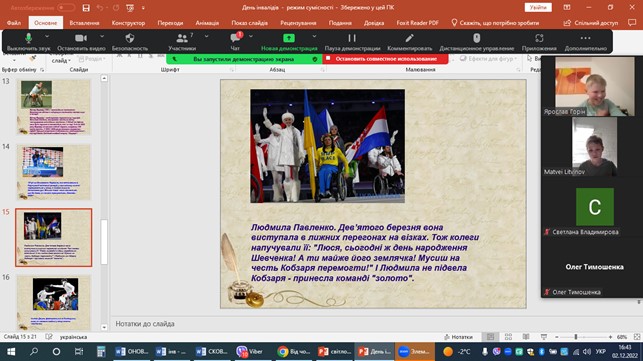Open the Вставлення ribbon tab
643x361 pixels.
(x=84, y=23)
